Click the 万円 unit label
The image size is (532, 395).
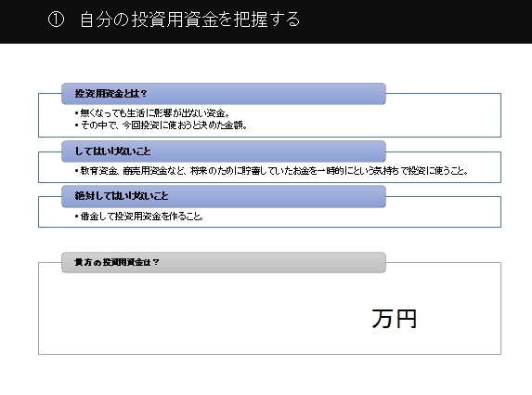(x=394, y=319)
